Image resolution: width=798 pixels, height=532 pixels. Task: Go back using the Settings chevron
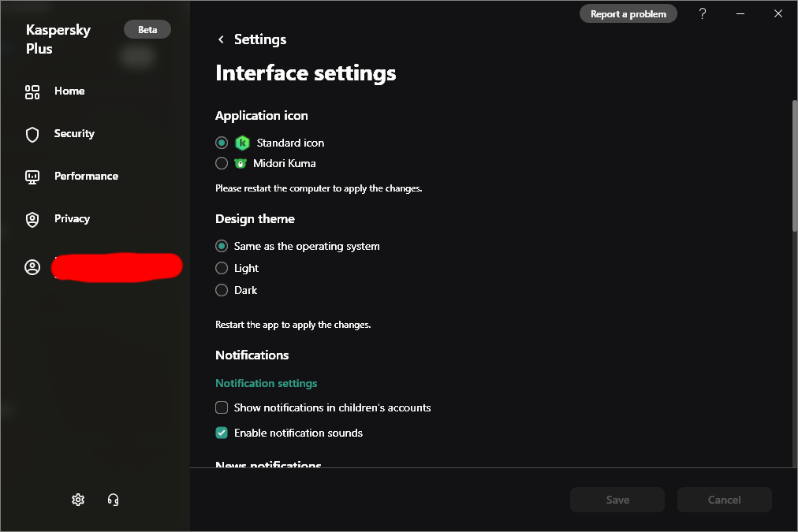[221, 39]
